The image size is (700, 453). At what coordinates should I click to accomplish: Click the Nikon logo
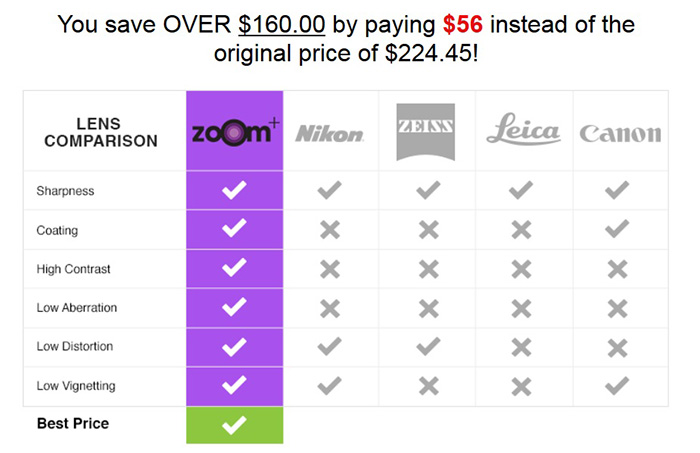point(329,133)
